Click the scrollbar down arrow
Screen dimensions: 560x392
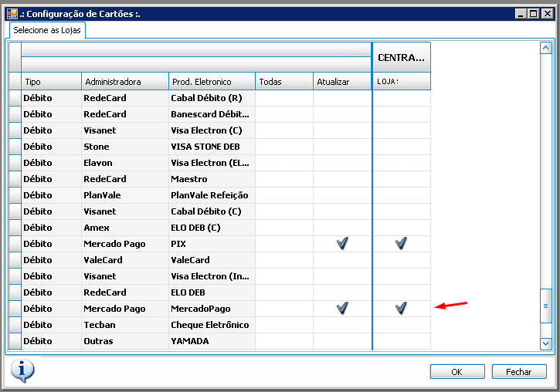click(546, 344)
